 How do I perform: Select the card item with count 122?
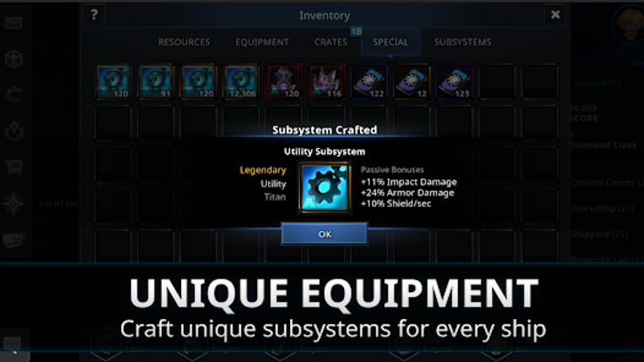coord(369,82)
